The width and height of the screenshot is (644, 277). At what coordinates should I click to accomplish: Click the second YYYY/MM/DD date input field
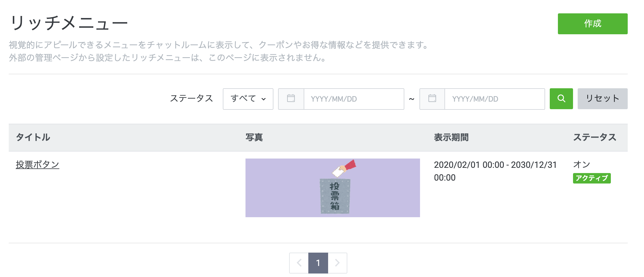pos(494,99)
